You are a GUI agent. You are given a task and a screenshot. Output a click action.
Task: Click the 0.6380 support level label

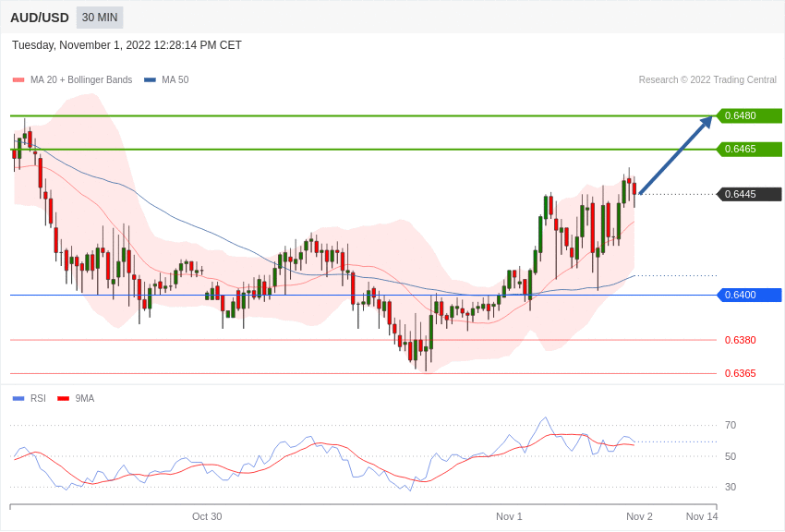741,340
